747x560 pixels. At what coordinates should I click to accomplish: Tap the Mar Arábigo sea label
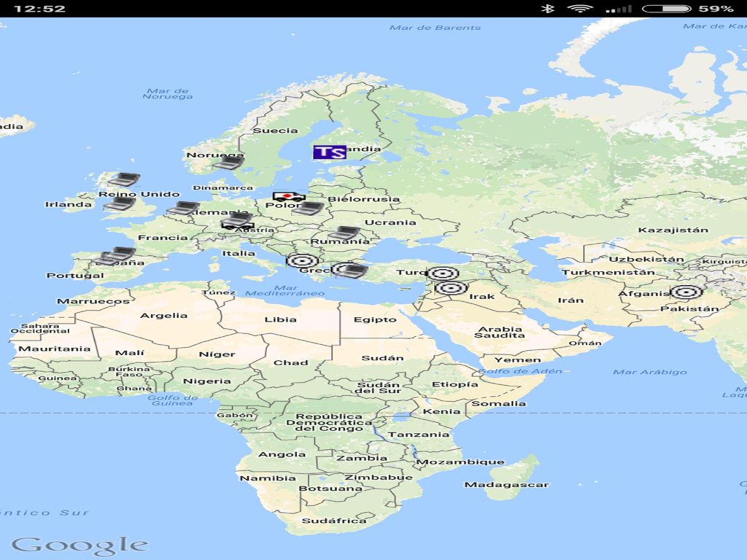tap(650, 372)
